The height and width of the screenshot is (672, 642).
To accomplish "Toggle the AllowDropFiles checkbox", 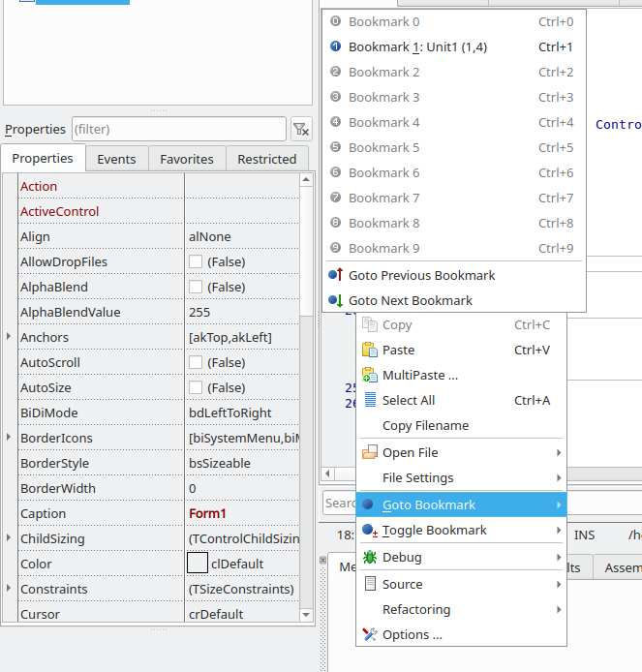I will pyautogui.click(x=196, y=261).
